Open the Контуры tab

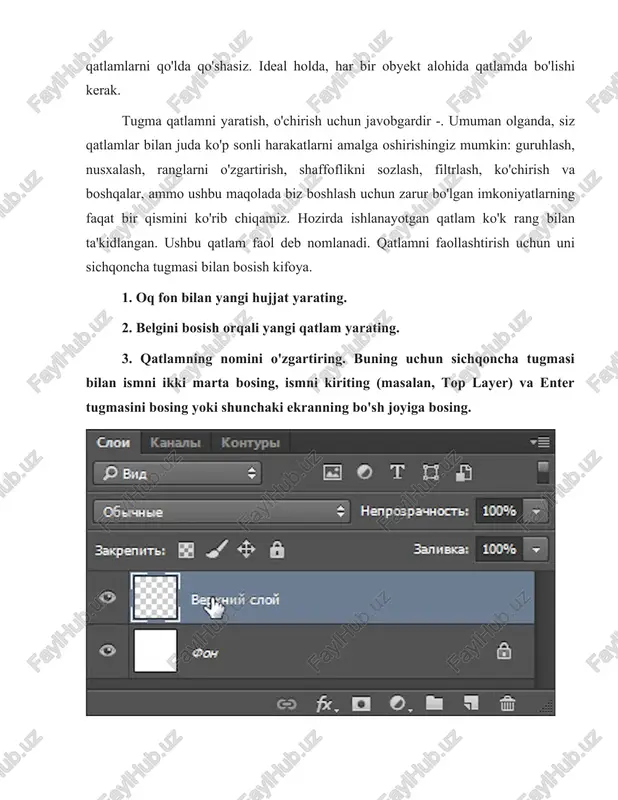250,442
